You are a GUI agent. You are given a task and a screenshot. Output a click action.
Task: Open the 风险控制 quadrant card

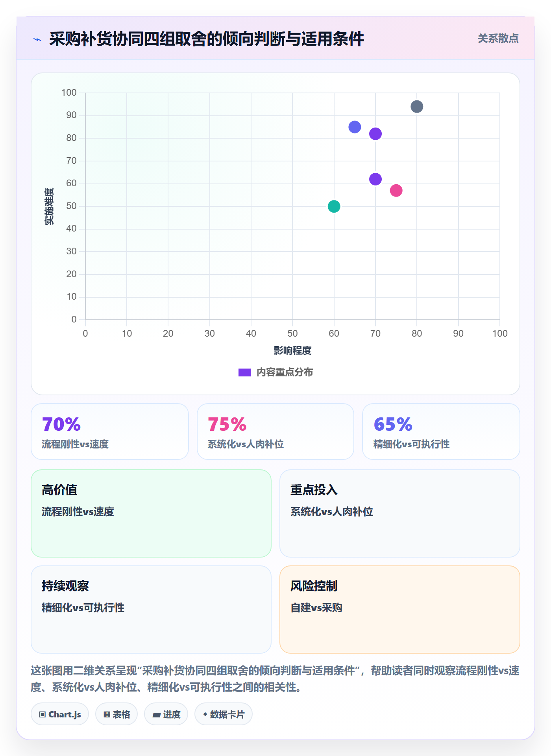pos(400,610)
